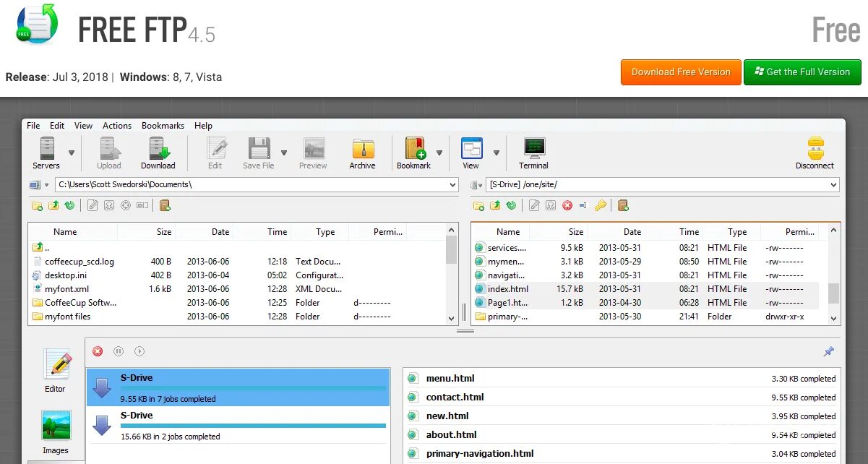Open the File menu
Image resolution: width=868 pixels, height=464 pixels.
(x=33, y=126)
